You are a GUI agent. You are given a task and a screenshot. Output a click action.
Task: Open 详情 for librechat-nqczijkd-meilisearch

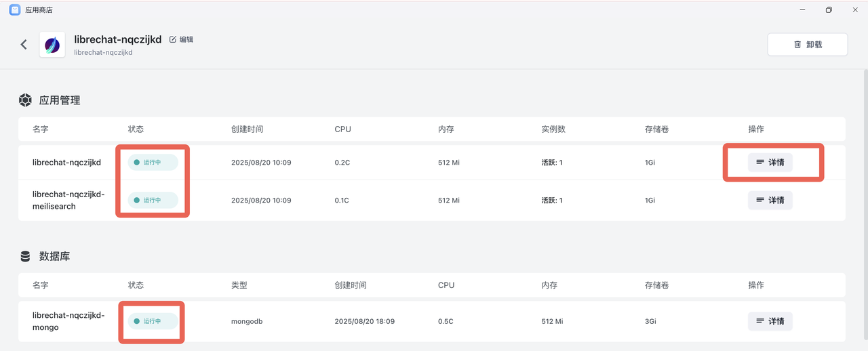[x=770, y=200]
